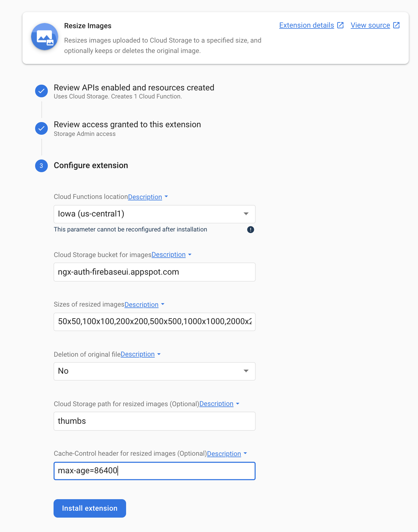Image resolution: width=418 pixels, height=532 pixels.
Task: Open Cloud Functions location dropdown
Action: coord(155,214)
